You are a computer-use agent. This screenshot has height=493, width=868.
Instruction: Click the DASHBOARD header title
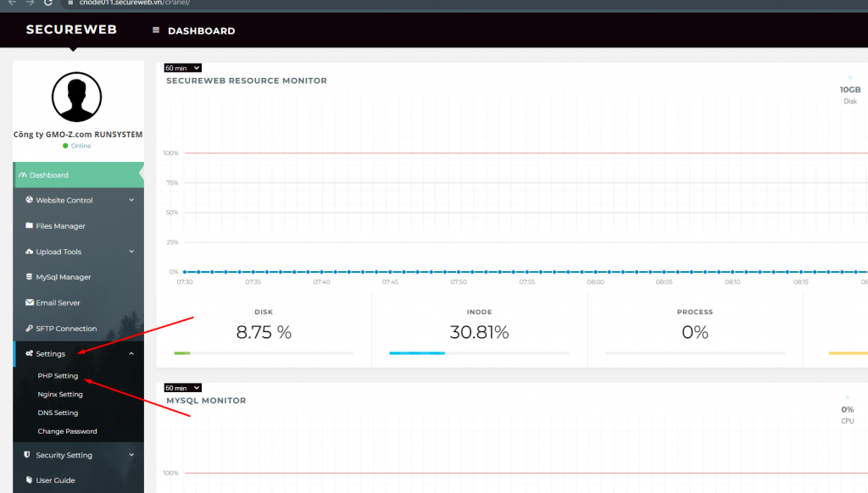point(202,31)
